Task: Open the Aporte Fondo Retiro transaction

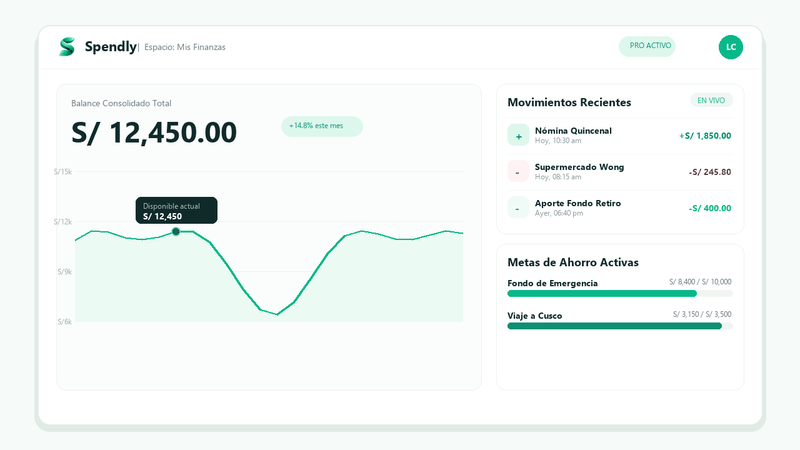Action: point(620,208)
